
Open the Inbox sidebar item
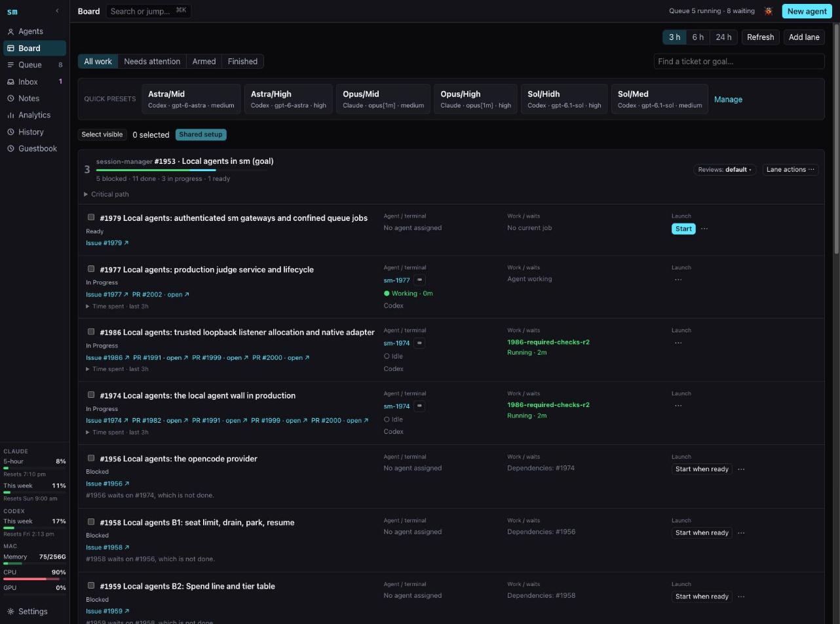tap(35, 82)
